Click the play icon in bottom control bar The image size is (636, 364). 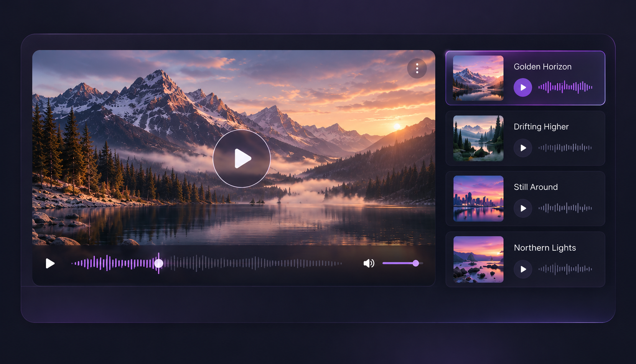(x=50, y=264)
